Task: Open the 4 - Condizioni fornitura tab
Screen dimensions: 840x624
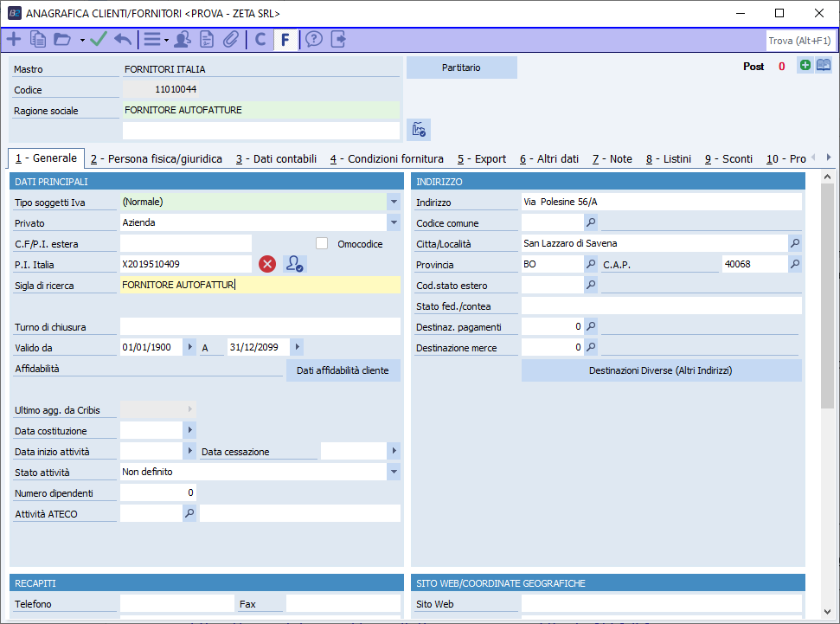Action: [387, 158]
